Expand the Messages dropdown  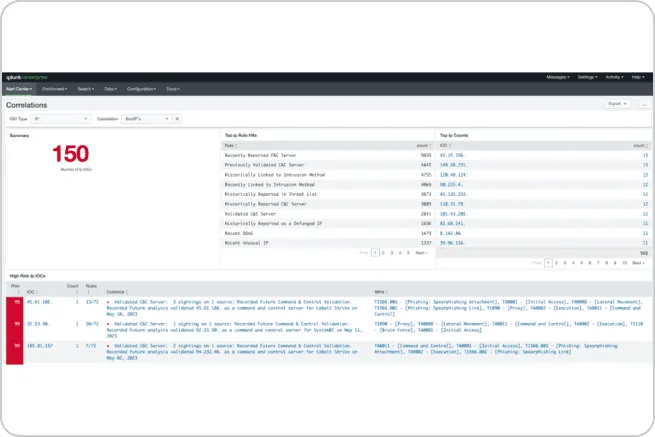pos(558,77)
